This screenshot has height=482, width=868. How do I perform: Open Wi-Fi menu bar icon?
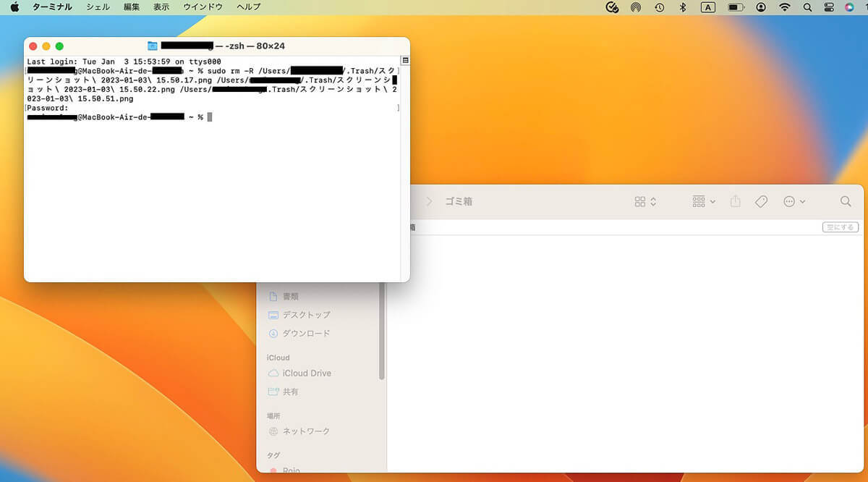[785, 7]
